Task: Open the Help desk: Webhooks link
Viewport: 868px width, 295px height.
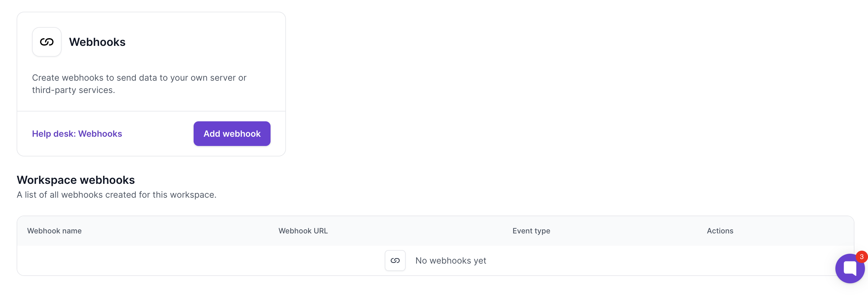Action: pos(77,134)
